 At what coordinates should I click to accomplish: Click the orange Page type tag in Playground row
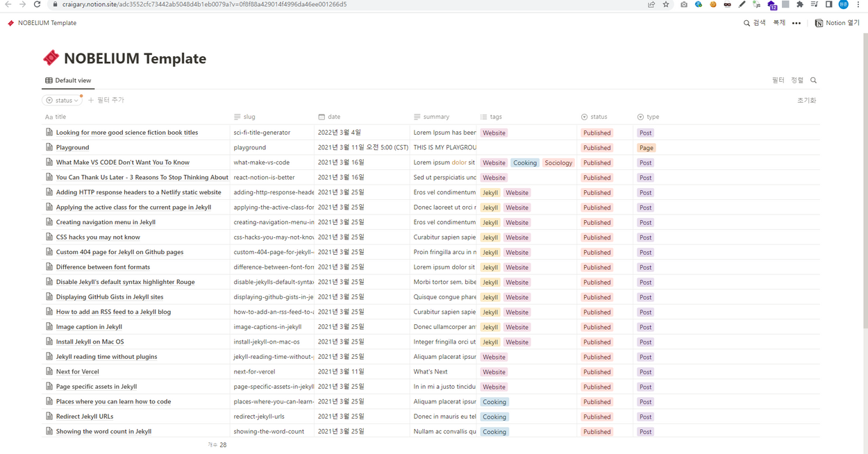[646, 148]
